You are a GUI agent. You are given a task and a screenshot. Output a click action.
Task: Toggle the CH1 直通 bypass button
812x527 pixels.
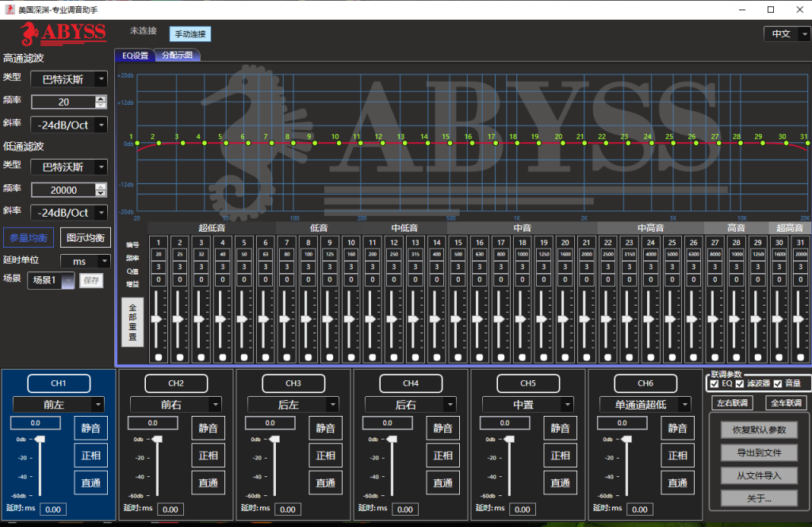pos(90,483)
